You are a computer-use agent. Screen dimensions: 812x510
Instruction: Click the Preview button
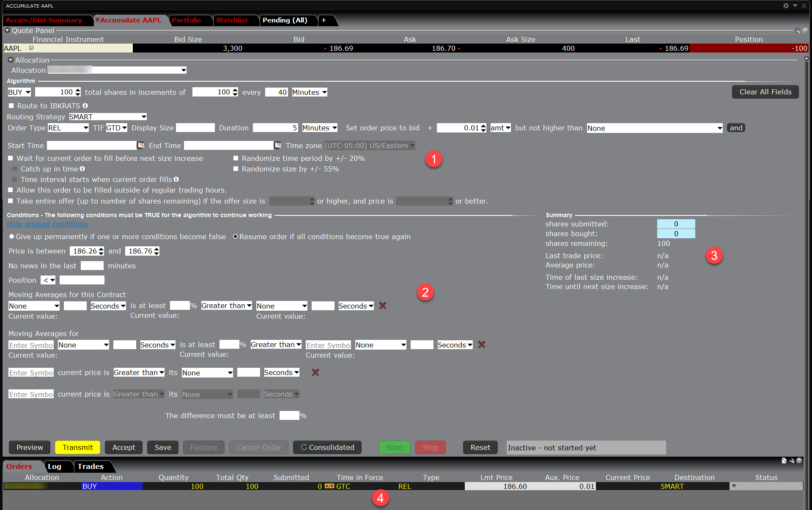click(30, 447)
